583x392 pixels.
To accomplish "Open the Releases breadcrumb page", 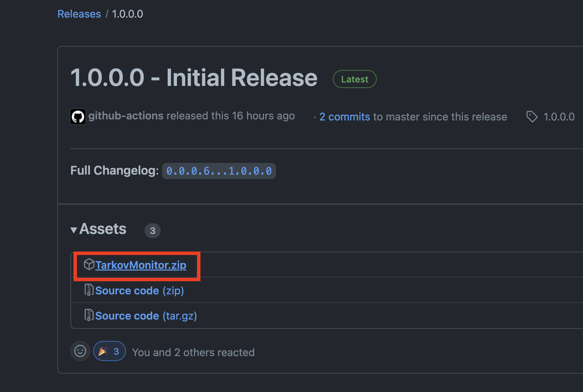I will [79, 14].
